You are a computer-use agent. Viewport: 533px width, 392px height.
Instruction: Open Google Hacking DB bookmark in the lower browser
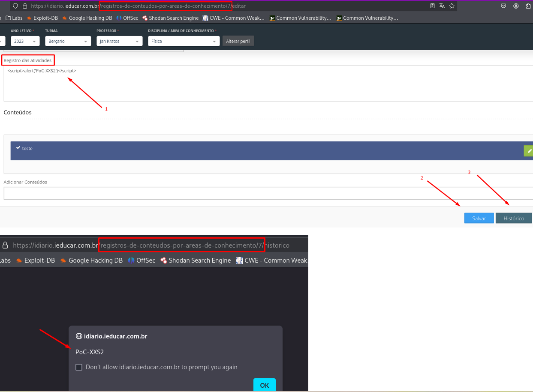(91, 260)
